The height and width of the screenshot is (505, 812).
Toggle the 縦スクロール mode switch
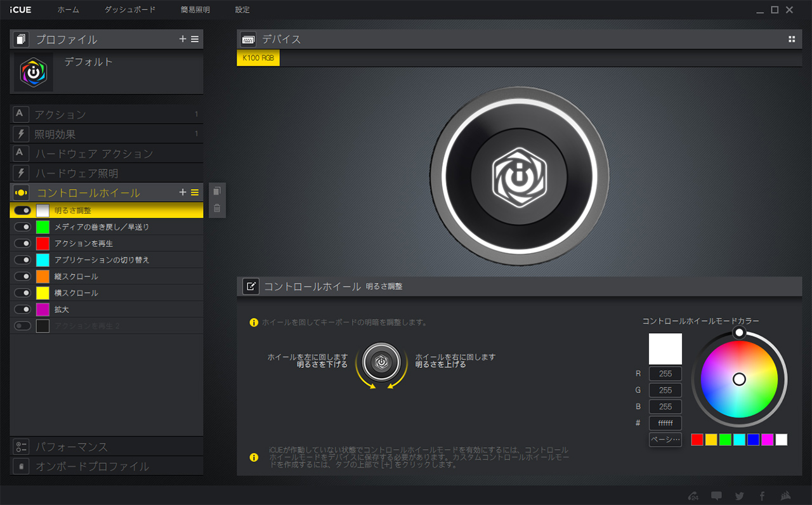coord(23,277)
